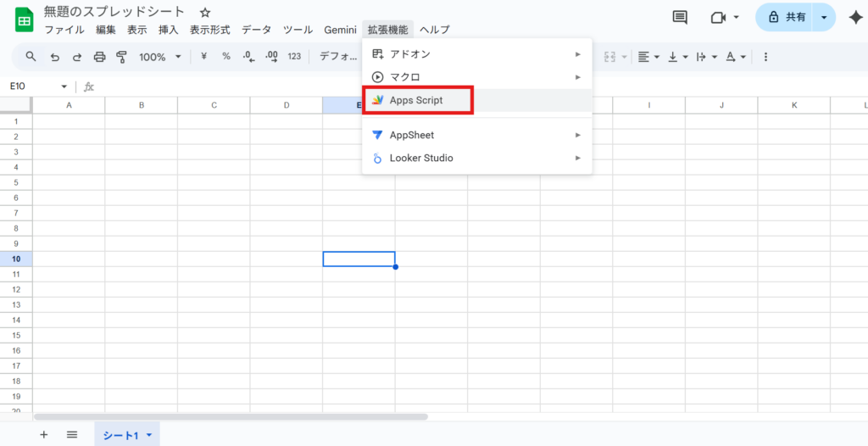Open the 100% zoom dropdown
The width and height of the screenshot is (868, 446).
[x=160, y=57]
